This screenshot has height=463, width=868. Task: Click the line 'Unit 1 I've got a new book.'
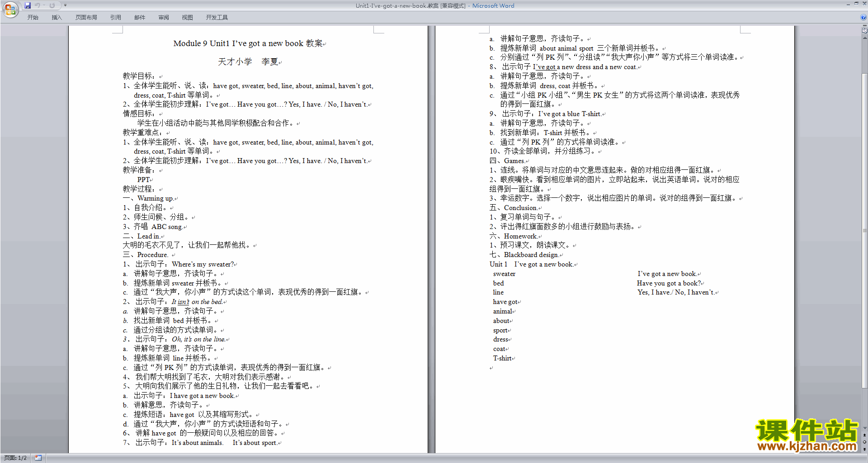[532, 264]
